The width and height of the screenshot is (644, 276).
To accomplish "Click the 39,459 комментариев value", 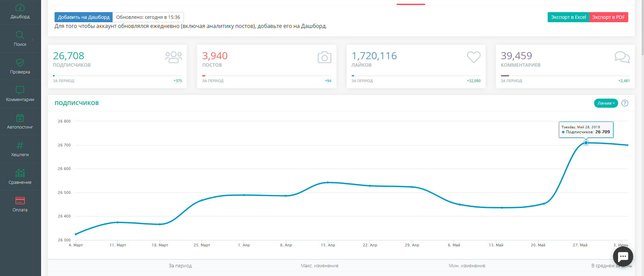I will tap(516, 56).
